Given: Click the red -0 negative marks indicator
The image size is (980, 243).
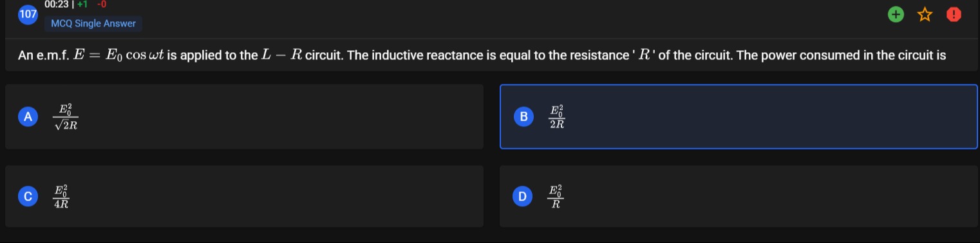Looking at the screenshot, I should [101, 5].
